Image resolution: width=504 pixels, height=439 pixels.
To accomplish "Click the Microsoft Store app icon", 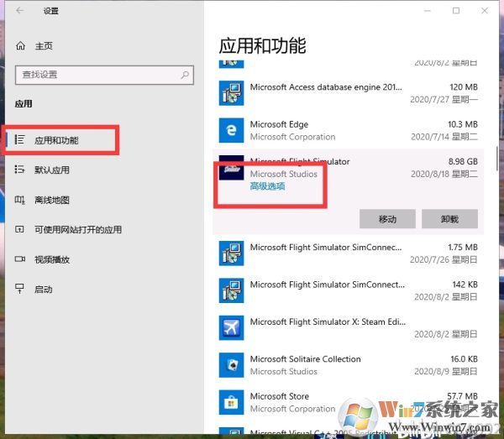I will (232, 402).
